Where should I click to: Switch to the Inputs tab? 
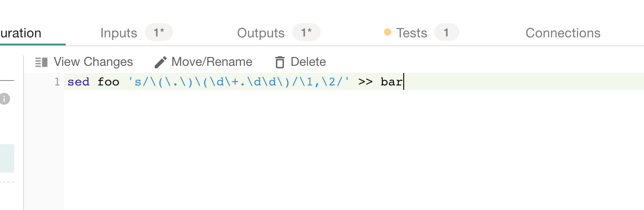click(119, 33)
